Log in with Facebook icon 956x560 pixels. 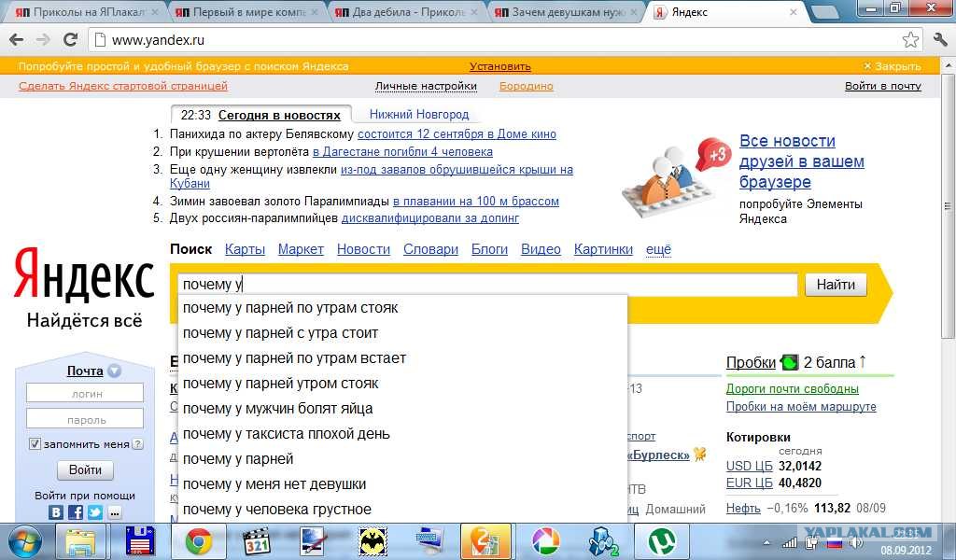76,512
